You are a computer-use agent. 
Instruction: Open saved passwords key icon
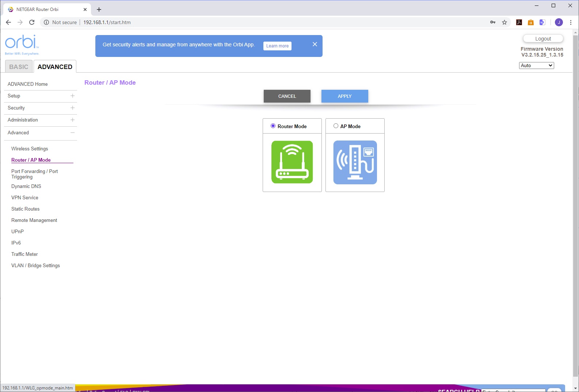(493, 22)
